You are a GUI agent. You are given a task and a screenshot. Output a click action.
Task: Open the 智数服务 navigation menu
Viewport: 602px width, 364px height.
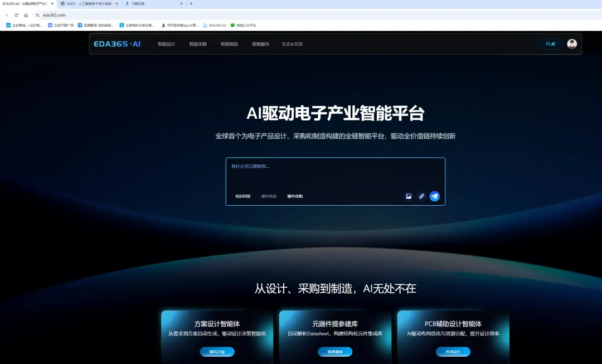coord(260,44)
